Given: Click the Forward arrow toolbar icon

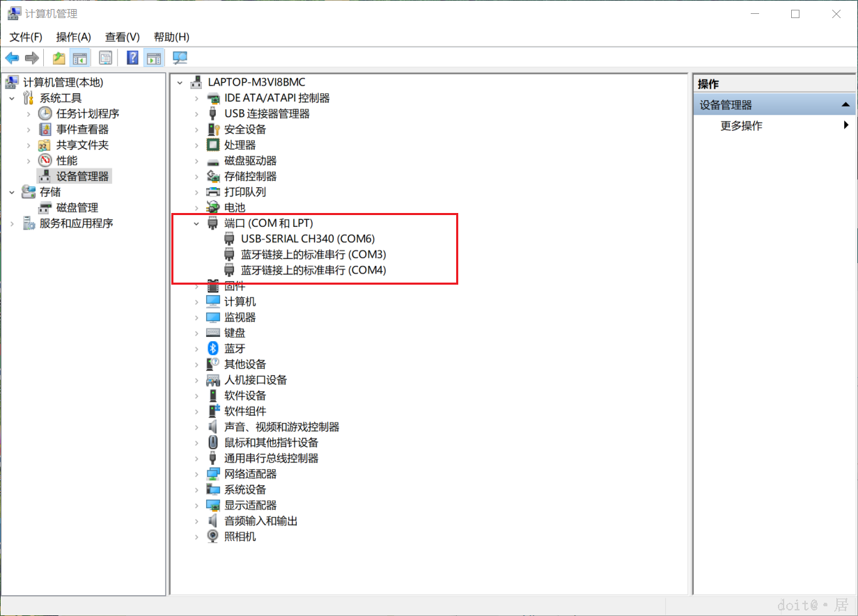Looking at the screenshot, I should click(32, 58).
